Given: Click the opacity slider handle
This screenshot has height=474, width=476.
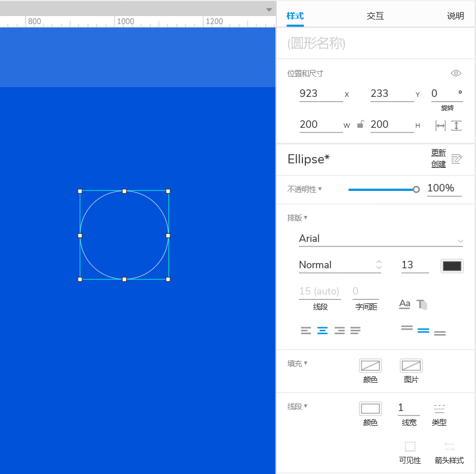Looking at the screenshot, I should (x=416, y=189).
